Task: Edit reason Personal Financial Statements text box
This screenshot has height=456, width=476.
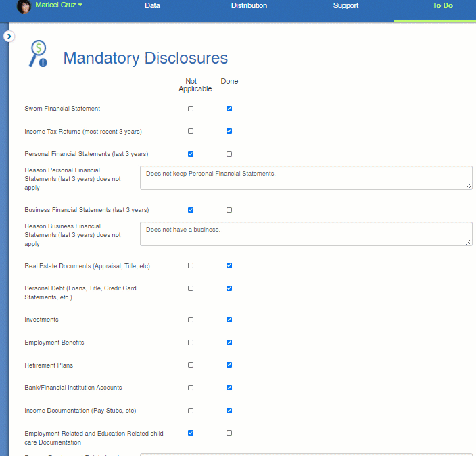Action: 306,178
